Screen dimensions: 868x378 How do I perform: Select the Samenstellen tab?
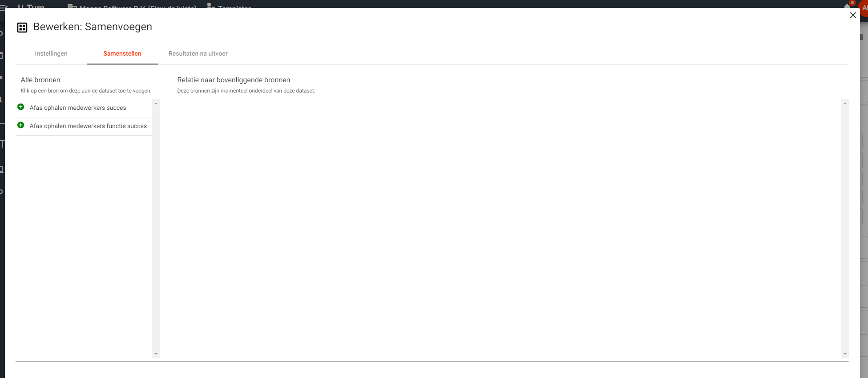click(x=122, y=54)
